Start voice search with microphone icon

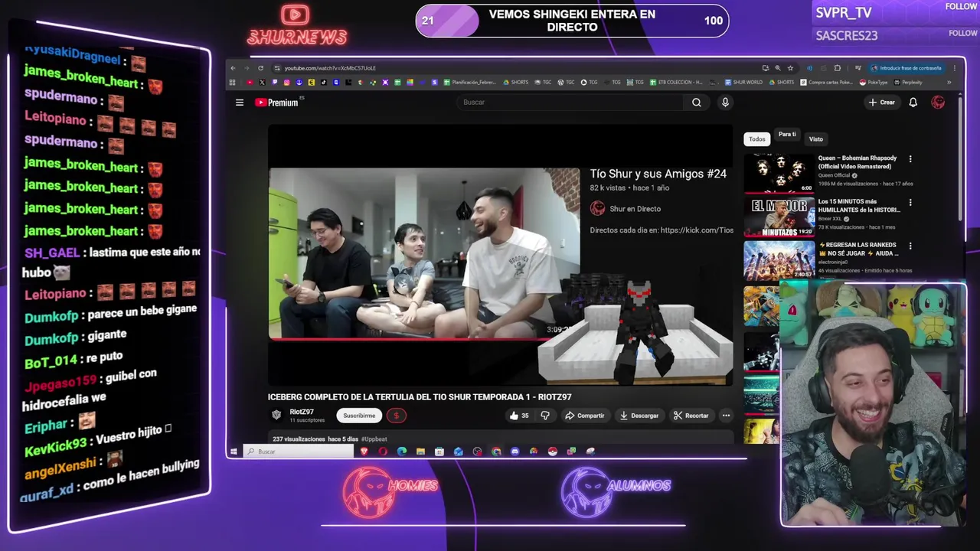pos(725,103)
